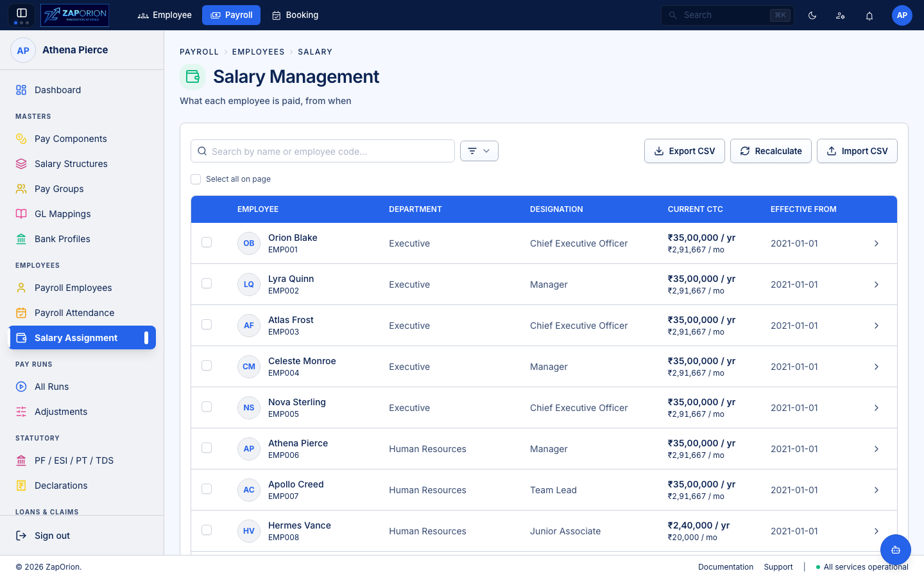Screen dimensions: 924x578
Task: Click Hermes Vance's HV avatar
Action: pyautogui.click(x=249, y=531)
